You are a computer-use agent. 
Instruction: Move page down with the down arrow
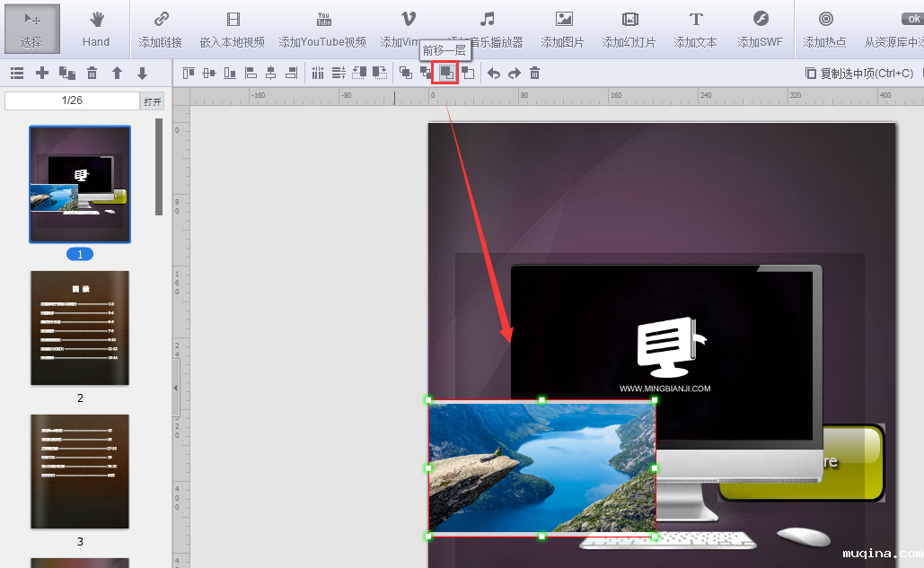[142, 74]
